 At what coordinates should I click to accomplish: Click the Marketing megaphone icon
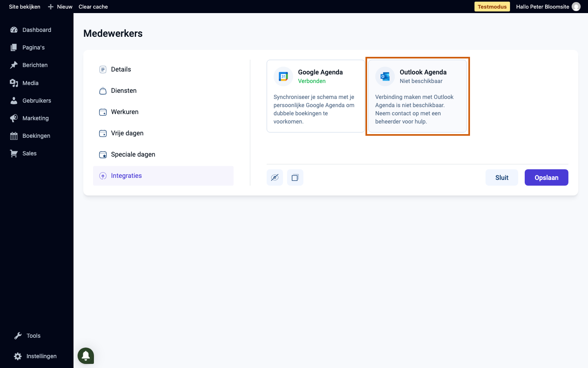pos(14,118)
